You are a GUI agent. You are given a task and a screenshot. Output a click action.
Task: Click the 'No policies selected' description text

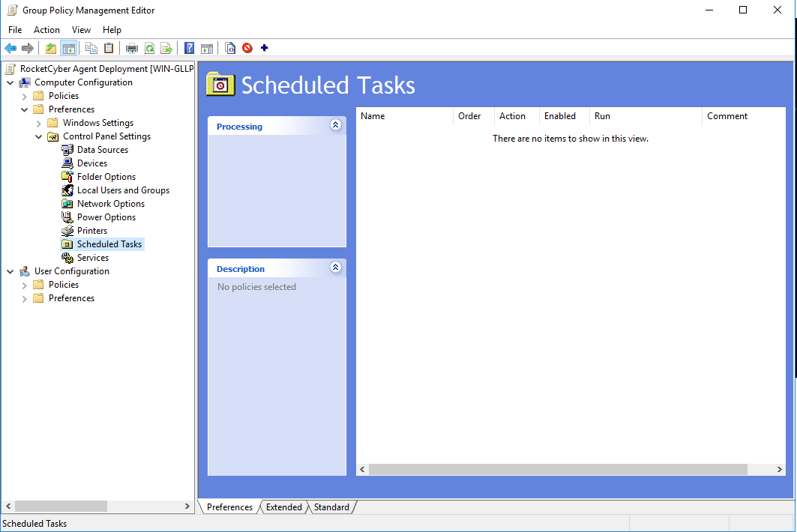point(256,287)
